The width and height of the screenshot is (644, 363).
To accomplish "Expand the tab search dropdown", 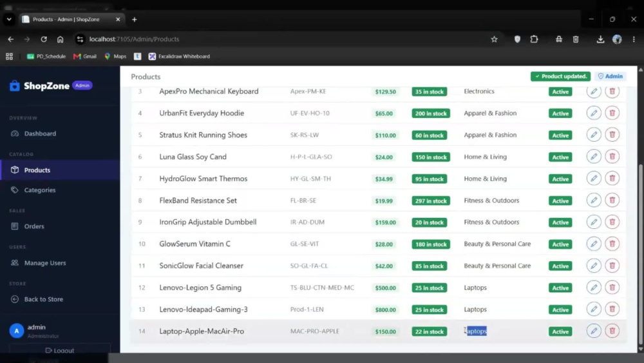I will [9, 19].
